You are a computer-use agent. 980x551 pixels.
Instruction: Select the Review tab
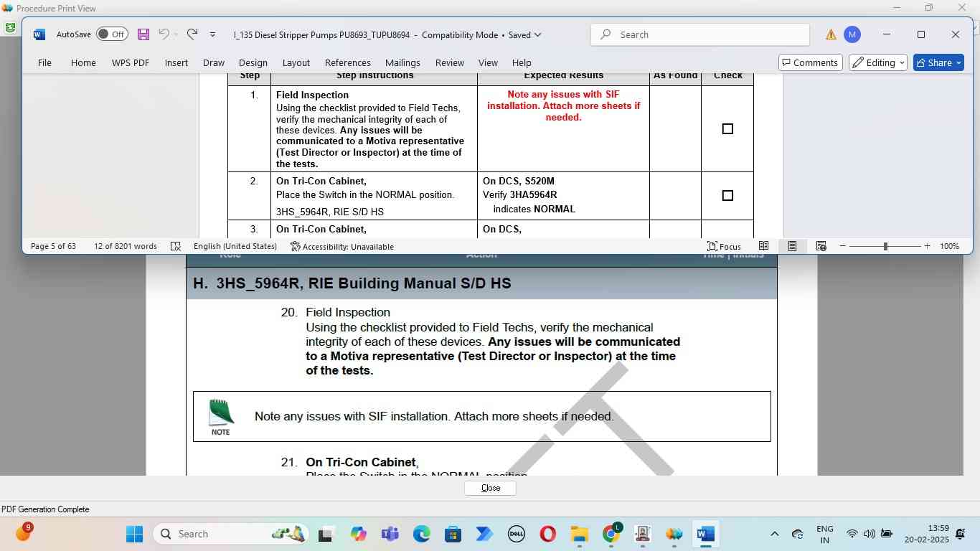(x=450, y=62)
